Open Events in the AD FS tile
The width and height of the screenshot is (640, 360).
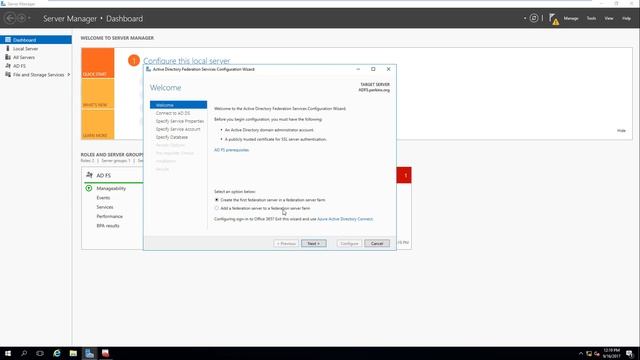(x=103, y=198)
